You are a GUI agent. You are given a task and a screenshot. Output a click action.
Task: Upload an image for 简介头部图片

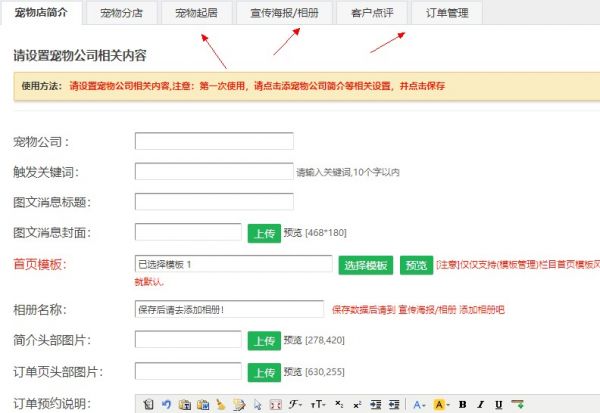coord(264,341)
